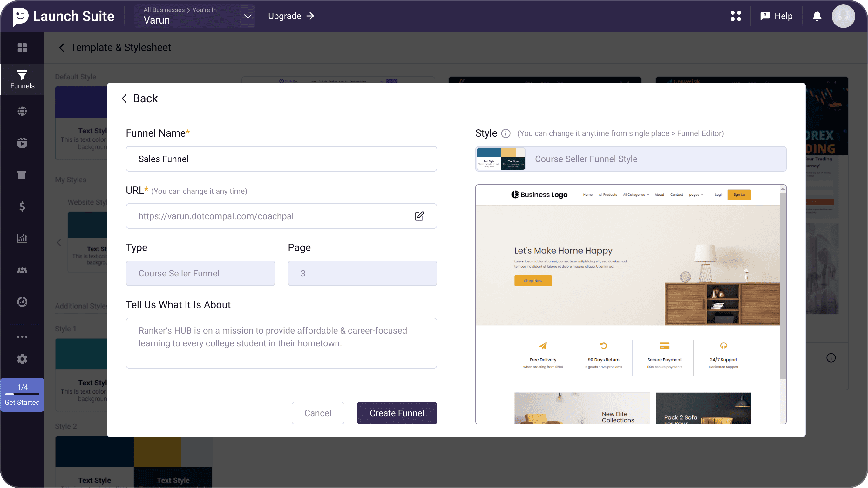Image resolution: width=868 pixels, height=488 pixels.
Task: Open the dashboard grid icon in sidebar
Action: (x=22, y=48)
